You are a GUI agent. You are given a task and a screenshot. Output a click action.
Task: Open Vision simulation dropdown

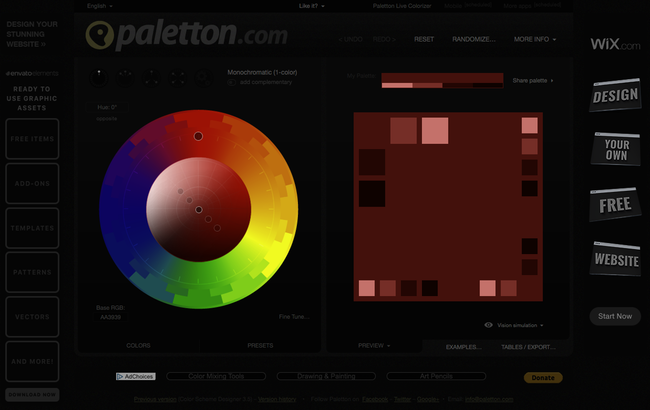[x=520, y=325]
